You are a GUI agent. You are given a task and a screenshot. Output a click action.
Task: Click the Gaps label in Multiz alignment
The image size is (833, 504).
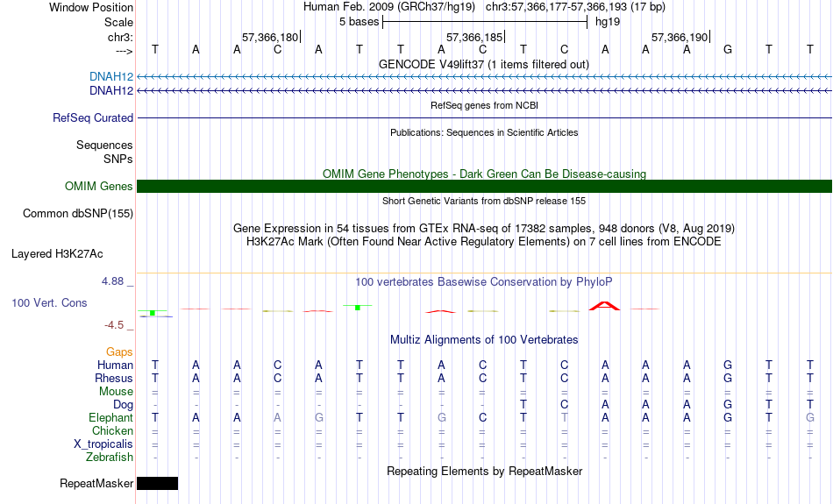pyautogui.click(x=119, y=352)
